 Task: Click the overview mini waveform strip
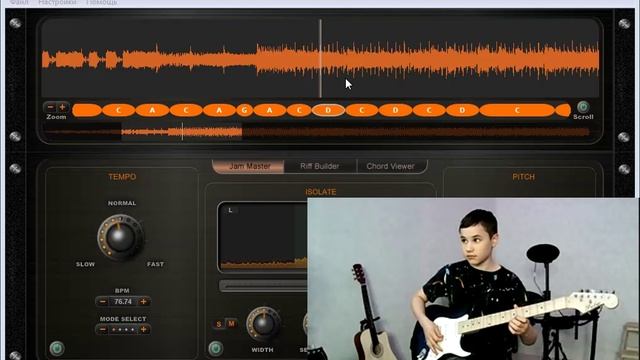[x=316, y=132]
